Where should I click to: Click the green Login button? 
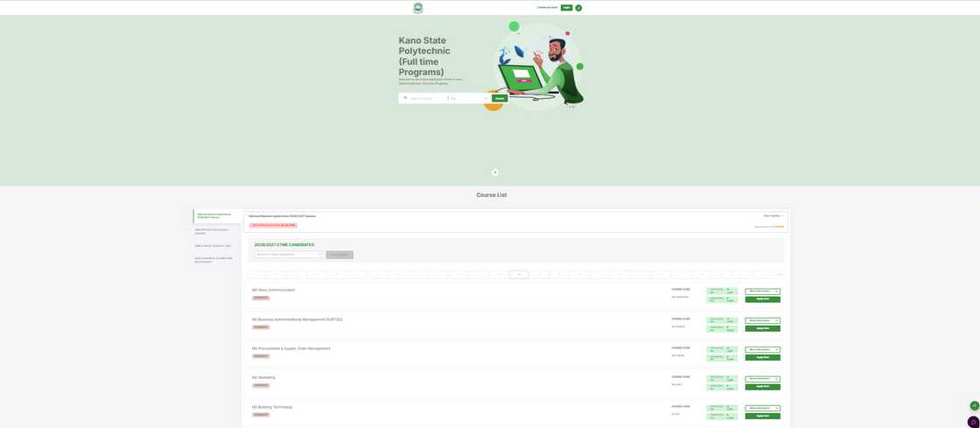(x=566, y=8)
